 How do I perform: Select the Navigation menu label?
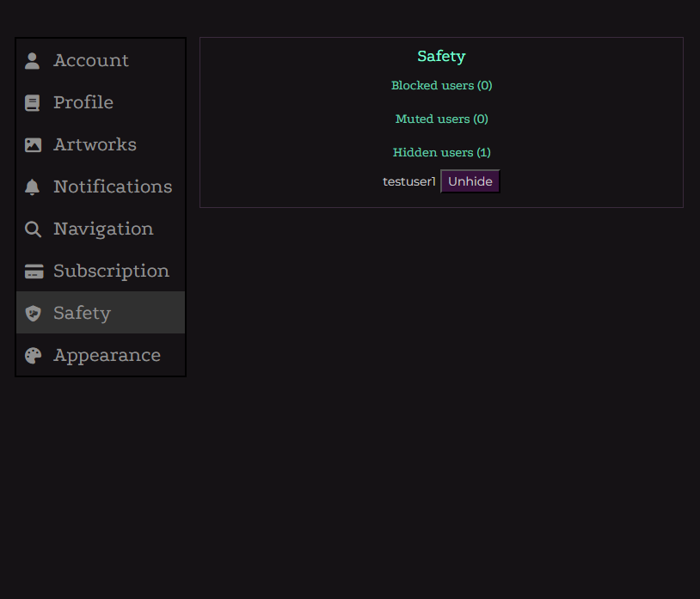(x=103, y=229)
